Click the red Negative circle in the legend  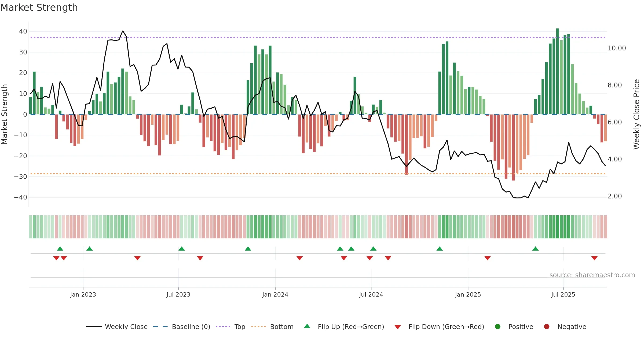pos(547,327)
